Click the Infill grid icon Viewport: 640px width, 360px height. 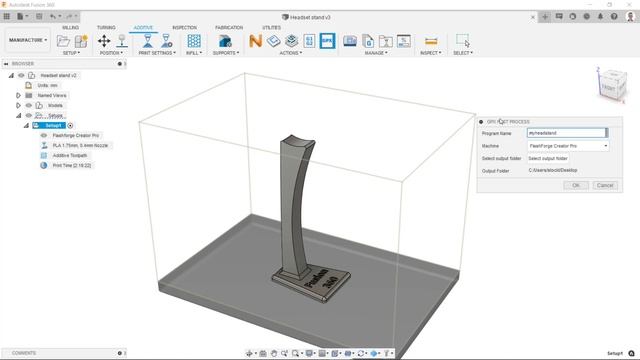coord(194,41)
